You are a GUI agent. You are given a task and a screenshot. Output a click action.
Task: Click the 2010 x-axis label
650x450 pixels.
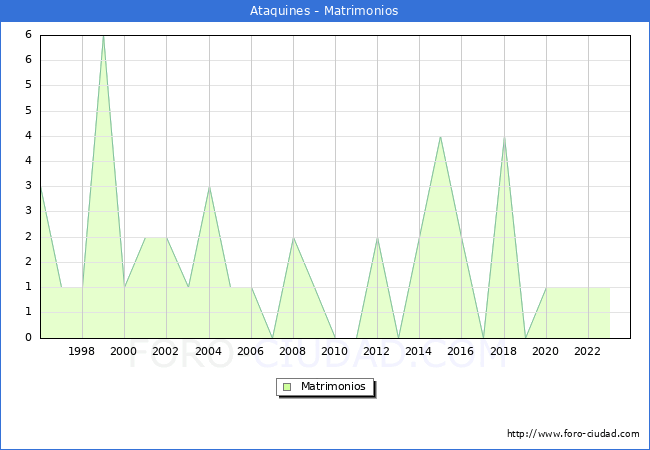pyautogui.click(x=335, y=351)
